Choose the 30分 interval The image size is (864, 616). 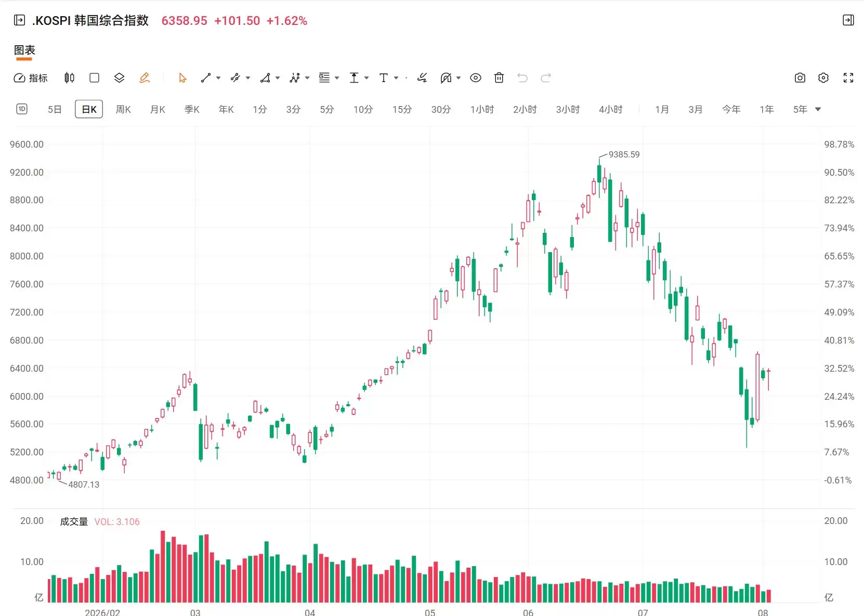point(441,109)
